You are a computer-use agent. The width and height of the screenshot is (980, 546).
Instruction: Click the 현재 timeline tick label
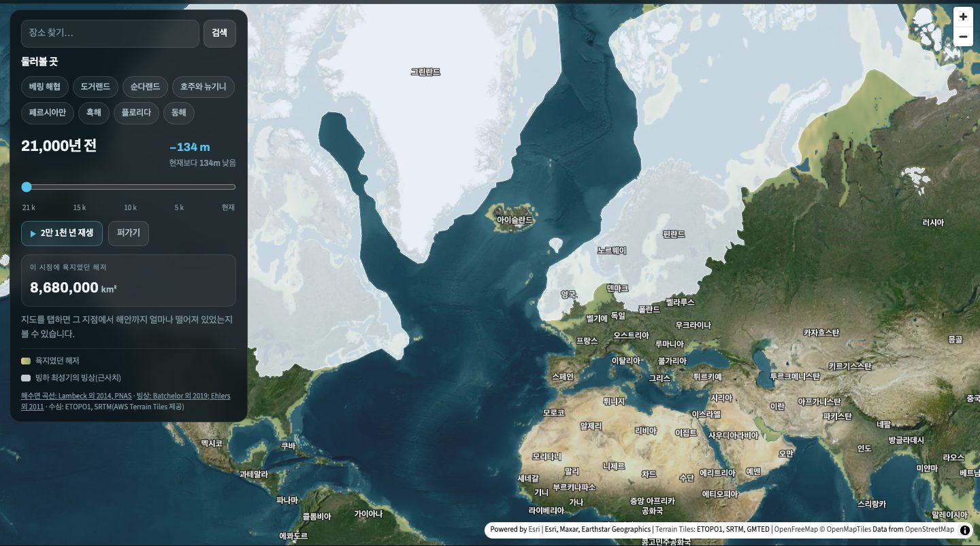[228, 207]
